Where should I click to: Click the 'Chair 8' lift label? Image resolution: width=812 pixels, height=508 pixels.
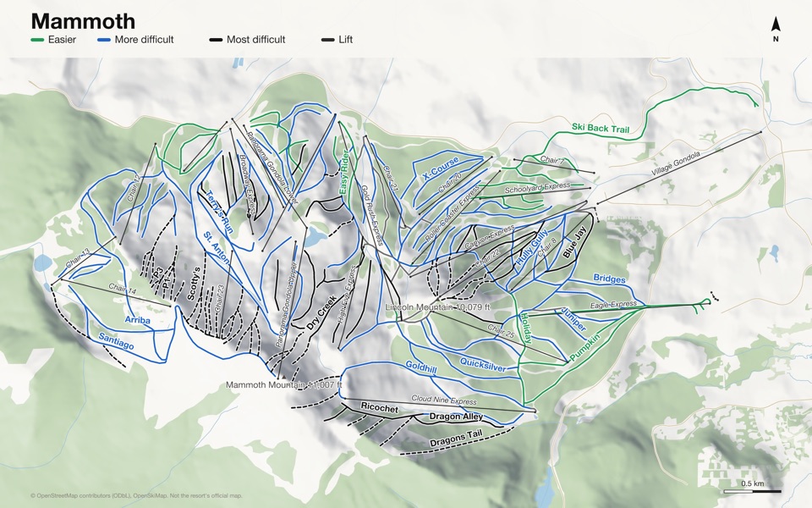tap(546, 247)
